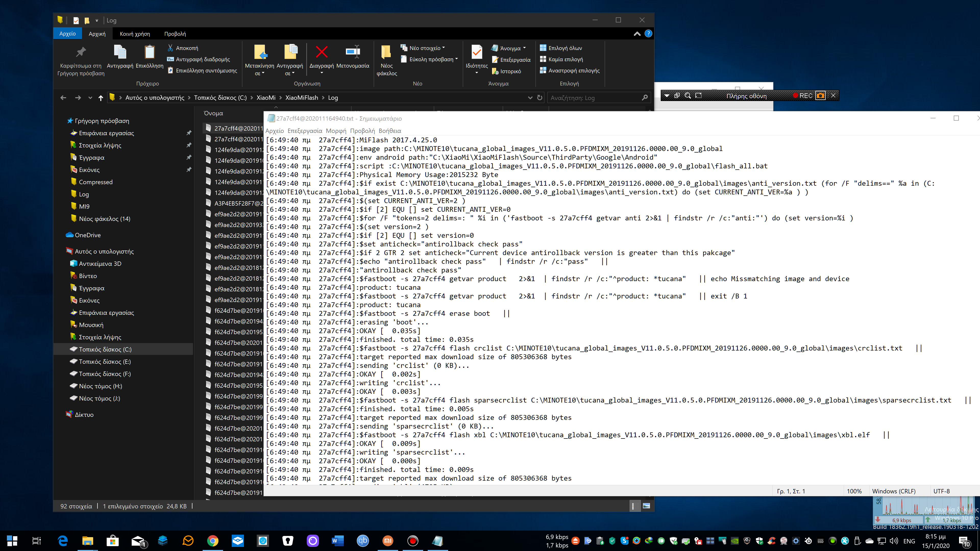Click the Pin to Quick access icon
Viewport: 980px width, 551px height.
pos(81,52)
